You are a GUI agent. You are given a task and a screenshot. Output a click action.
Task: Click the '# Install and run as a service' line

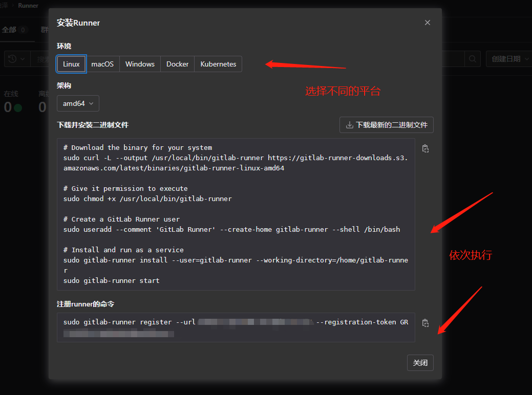[123, 250]
